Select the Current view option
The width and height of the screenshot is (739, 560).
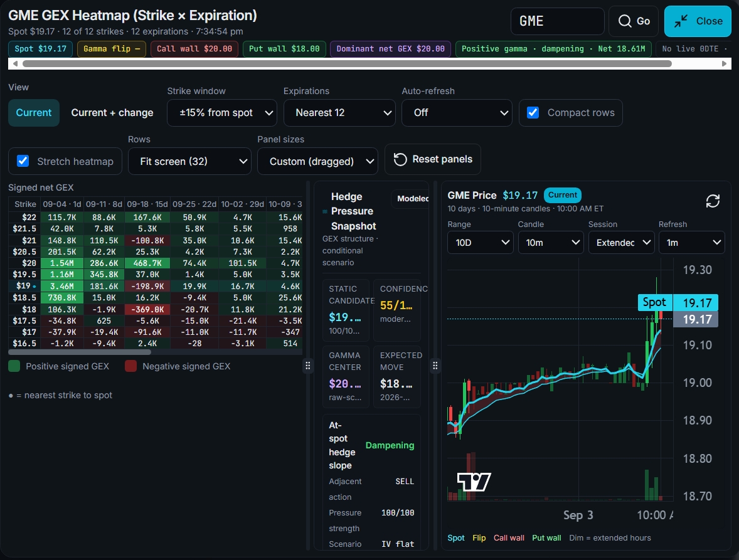tap(33, 113)
